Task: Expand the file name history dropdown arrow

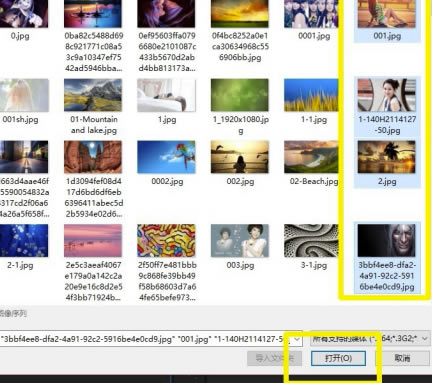Action: (297, 339)
